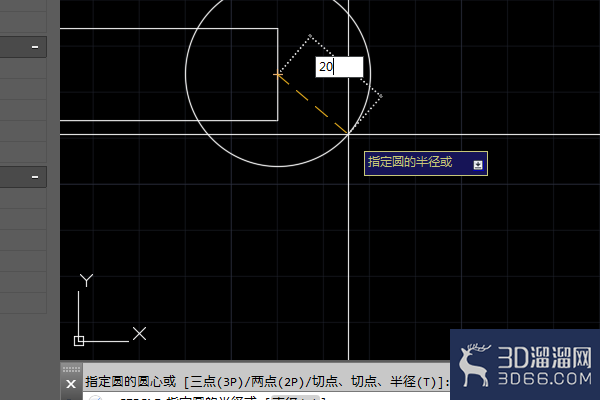Click the UCS origin icon square
This screenshot has width=600, height=400.
(x=79, y=341)
